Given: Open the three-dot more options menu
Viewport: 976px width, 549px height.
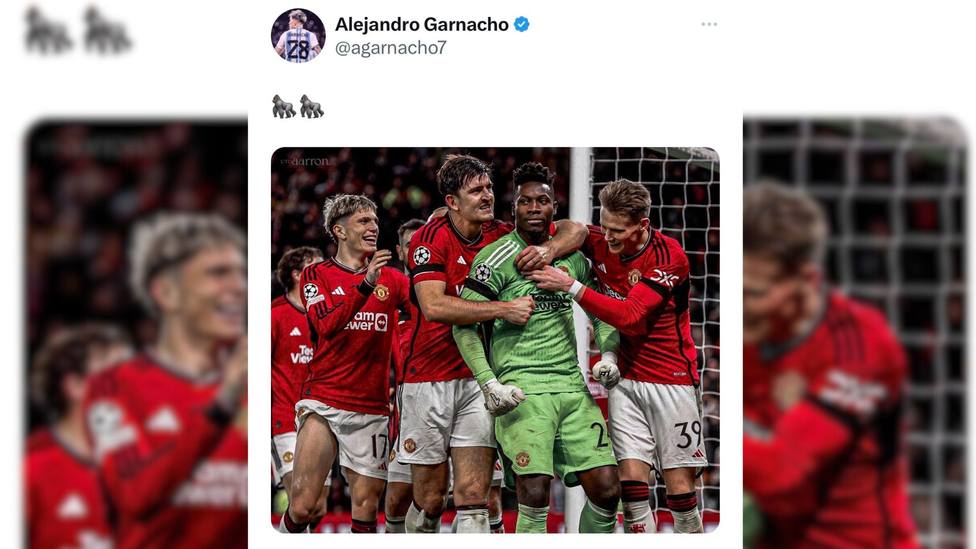Looking at the screenshot, I should click(709, 24).
